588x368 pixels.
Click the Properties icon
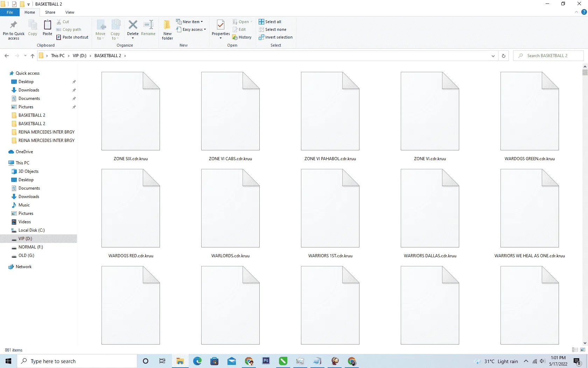[x=220, y=25]
